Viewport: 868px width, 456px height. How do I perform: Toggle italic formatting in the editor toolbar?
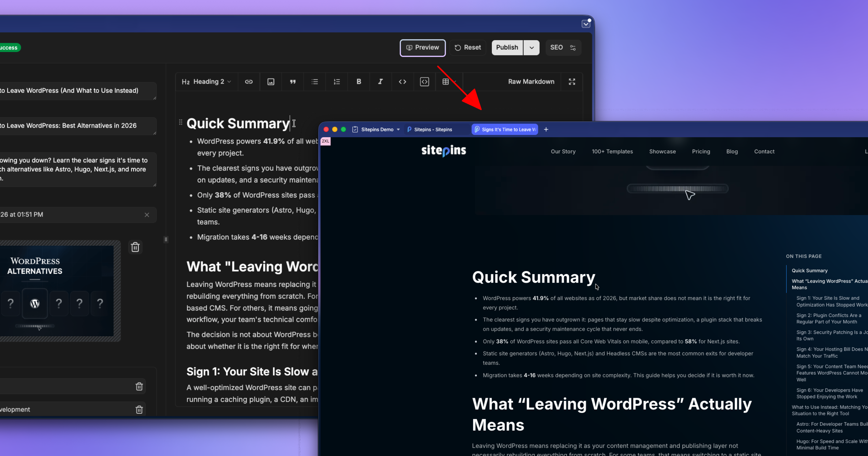pyautogui.click(x=380, y=82)
